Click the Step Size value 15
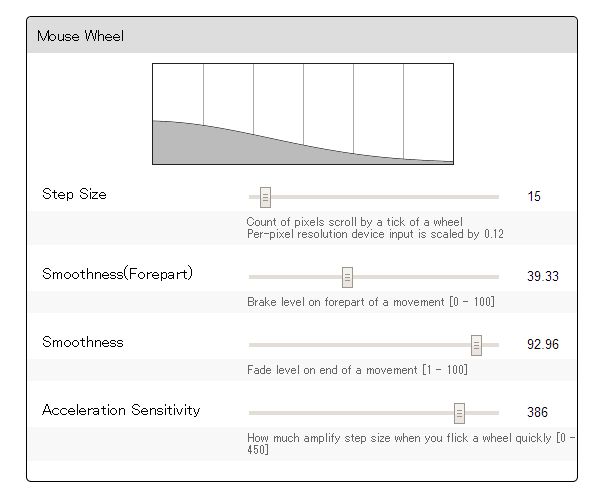 coord(534,196)
